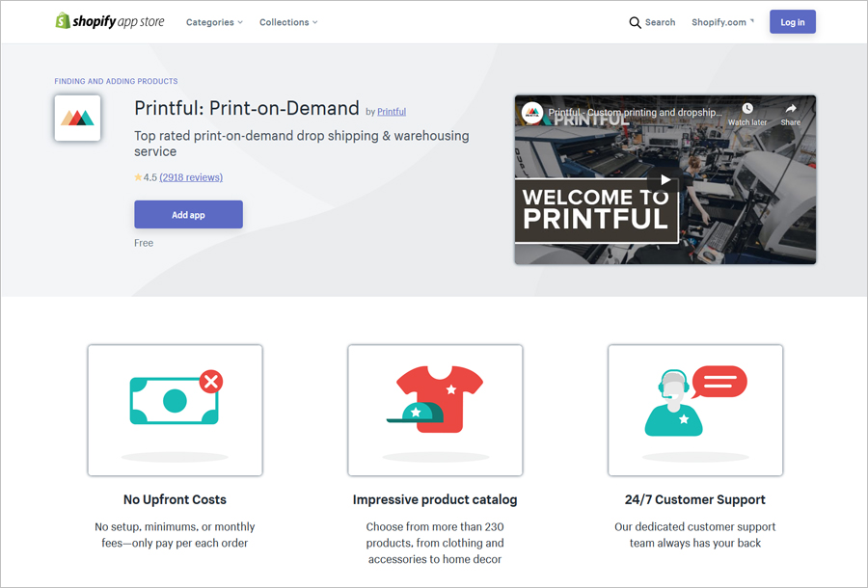Open the video title link in player
Image resolution: width=868 pixels, height=588 pixels.
(x=635, y=112)
